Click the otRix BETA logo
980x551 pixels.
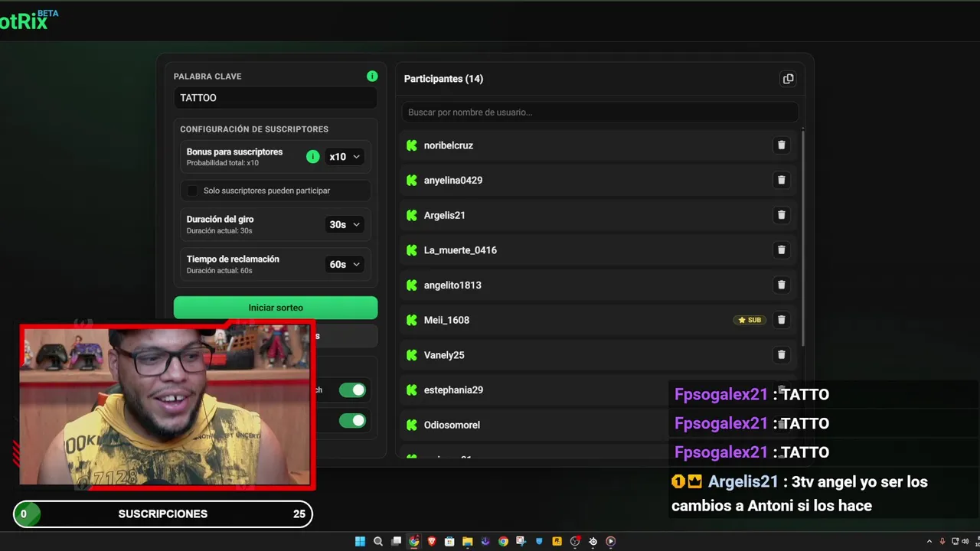click(29, 20)
